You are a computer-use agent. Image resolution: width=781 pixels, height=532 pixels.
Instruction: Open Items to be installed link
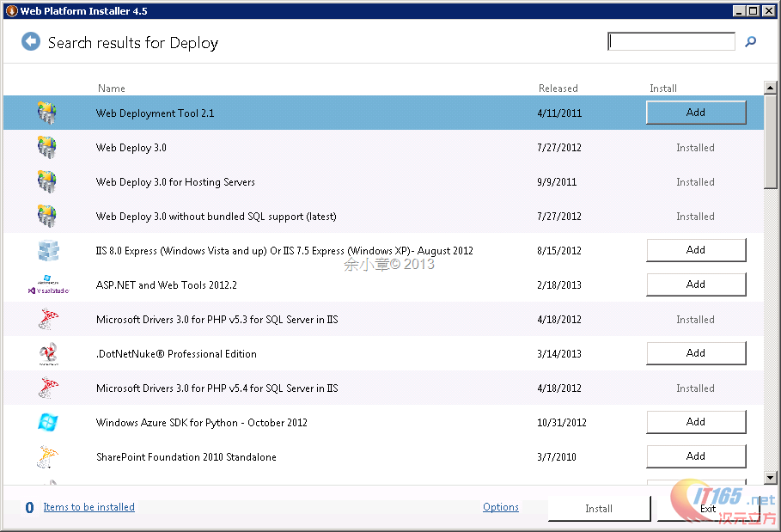click(x=88, y=506)
